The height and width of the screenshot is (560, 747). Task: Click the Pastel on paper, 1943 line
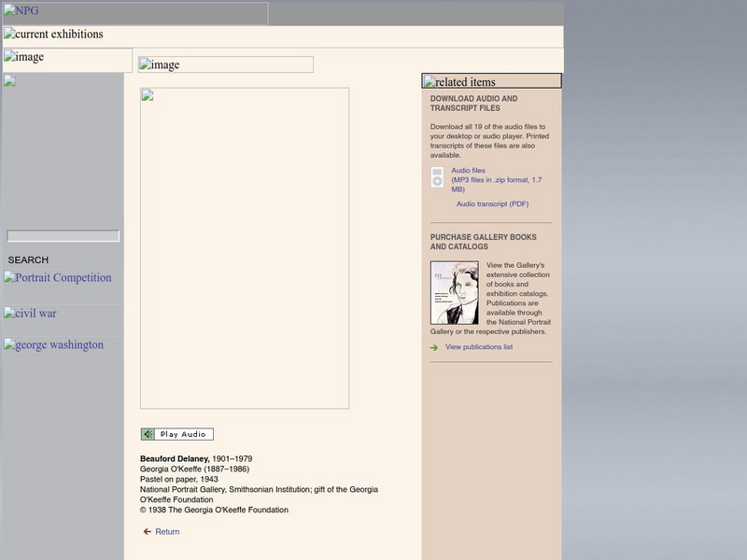point(179,480)
